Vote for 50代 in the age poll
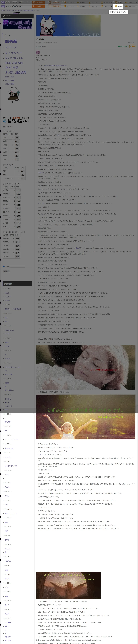 click(x=17, y=152)
